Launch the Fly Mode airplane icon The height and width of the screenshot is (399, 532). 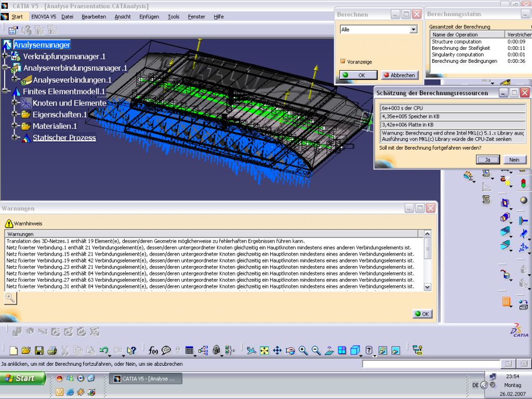point(251,351)
